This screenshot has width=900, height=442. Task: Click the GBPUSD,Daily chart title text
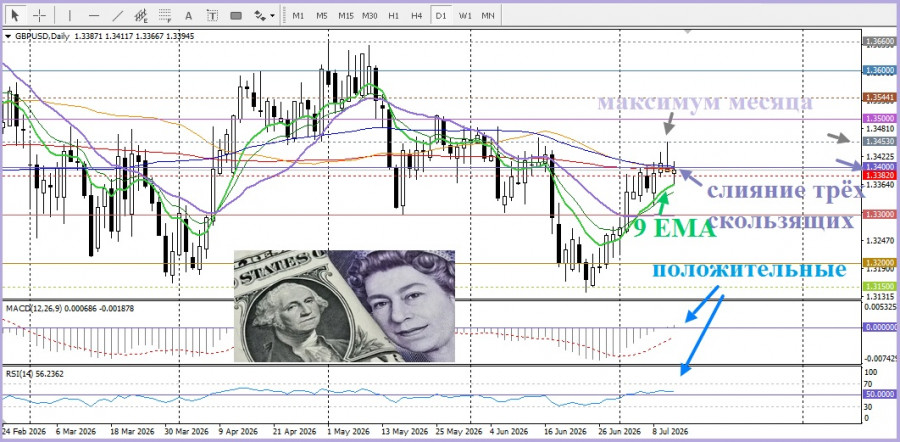pyautogui.click(x=42, y=36)
